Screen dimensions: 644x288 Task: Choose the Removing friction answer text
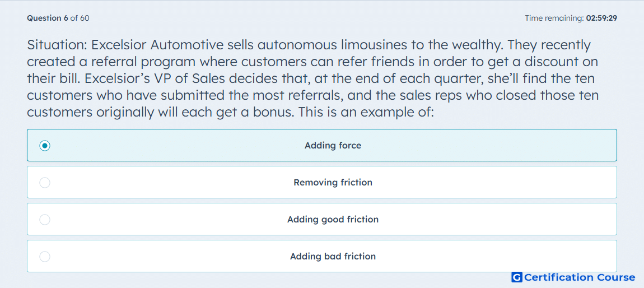coord(333,183)
